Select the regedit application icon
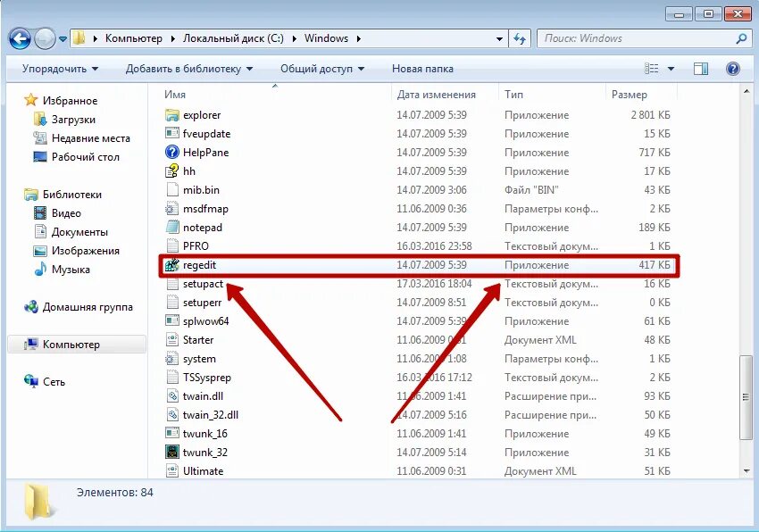 (171, 265)
